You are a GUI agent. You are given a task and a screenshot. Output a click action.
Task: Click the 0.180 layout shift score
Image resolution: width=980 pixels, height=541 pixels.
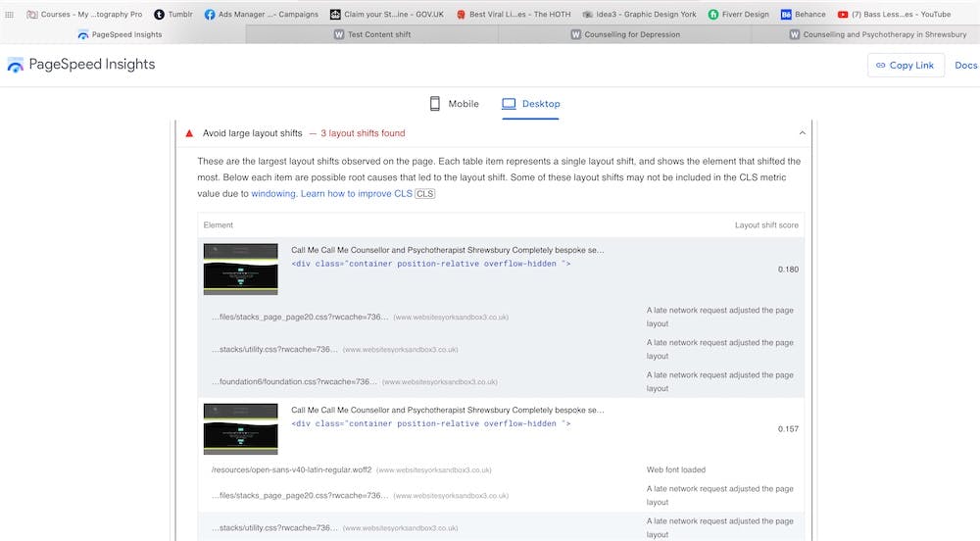[x=788, y=270]
